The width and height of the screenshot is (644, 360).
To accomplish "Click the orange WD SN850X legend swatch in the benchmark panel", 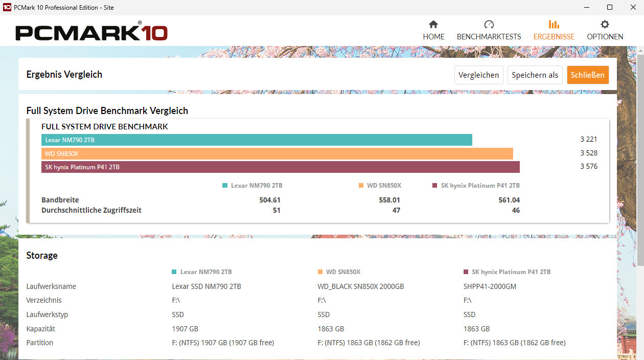I will tap(361, 186).
